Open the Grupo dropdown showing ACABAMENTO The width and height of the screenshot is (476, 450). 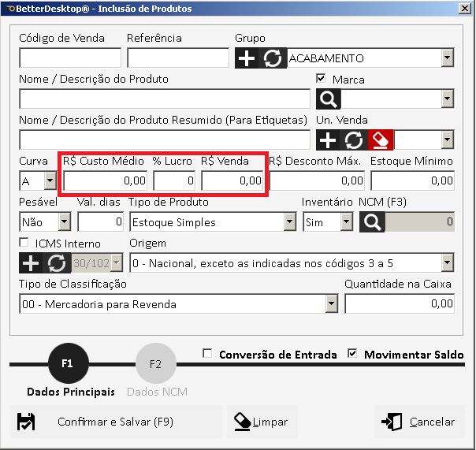coord(448,58)
